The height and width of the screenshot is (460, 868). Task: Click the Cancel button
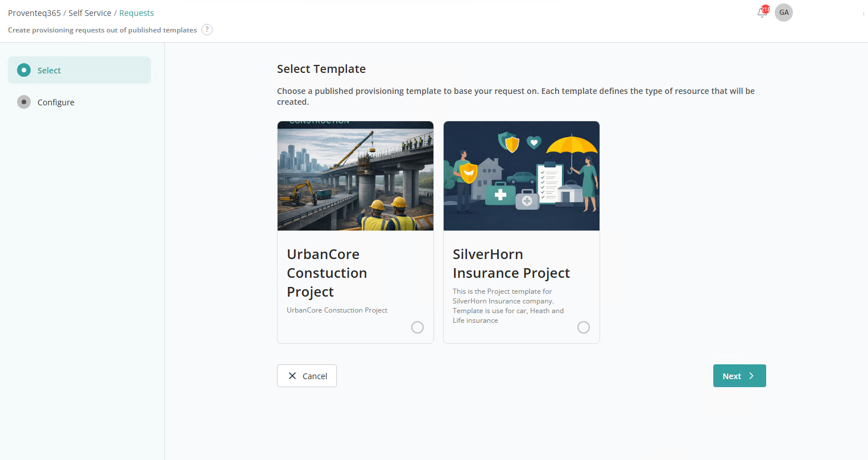pyautogui.click(x=307, y=376)
